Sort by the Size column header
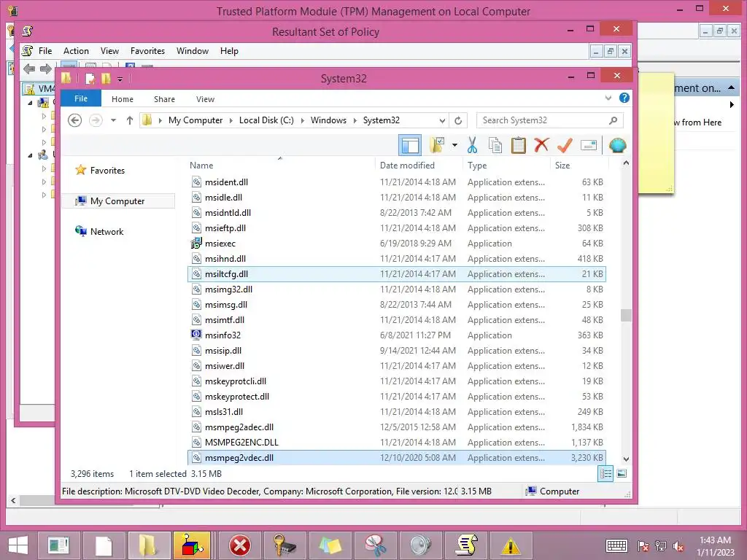 tap(562, 166)
